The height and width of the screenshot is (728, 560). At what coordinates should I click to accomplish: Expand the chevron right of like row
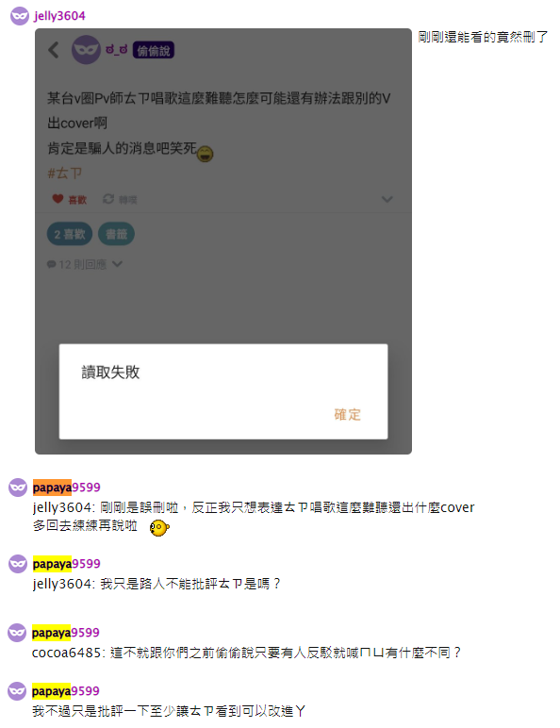click(387, 199)
